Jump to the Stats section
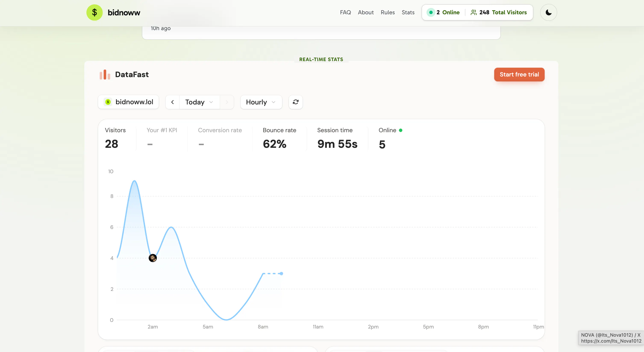This screenshot has width=644, height=352. pos(408,12)
